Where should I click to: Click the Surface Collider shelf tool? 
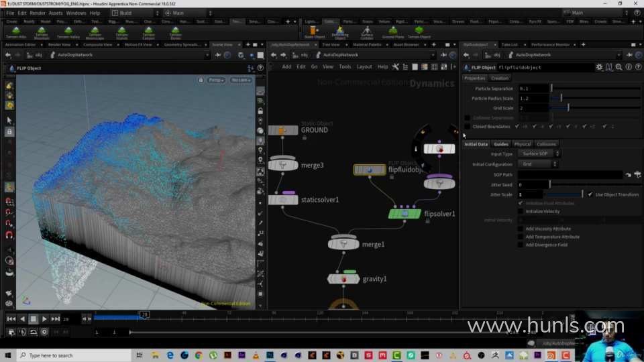(367, 32)
